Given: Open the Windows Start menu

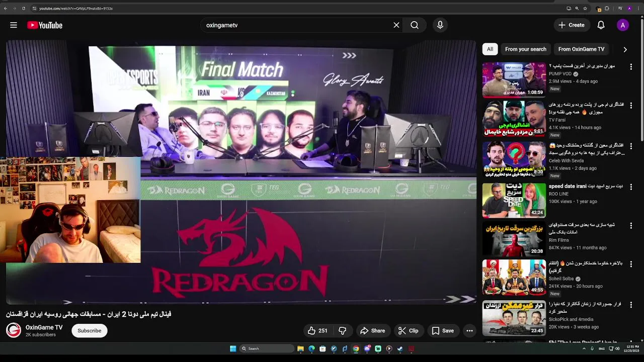Looking at the screenshot, I should point(233,348).
